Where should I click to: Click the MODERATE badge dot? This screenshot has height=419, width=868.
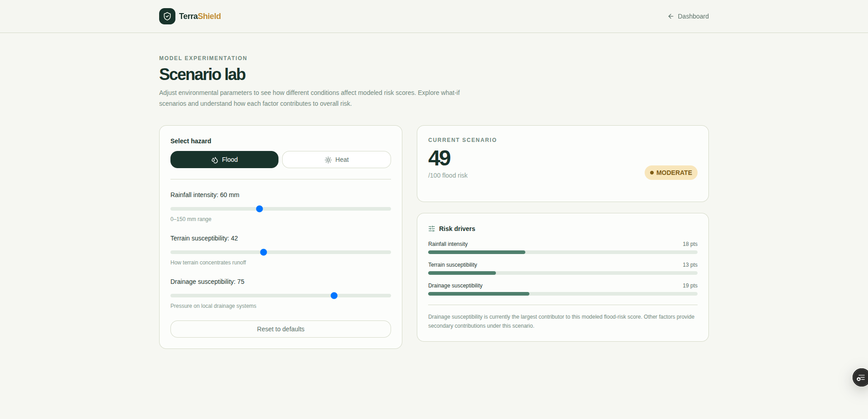(x=652, y=173)
